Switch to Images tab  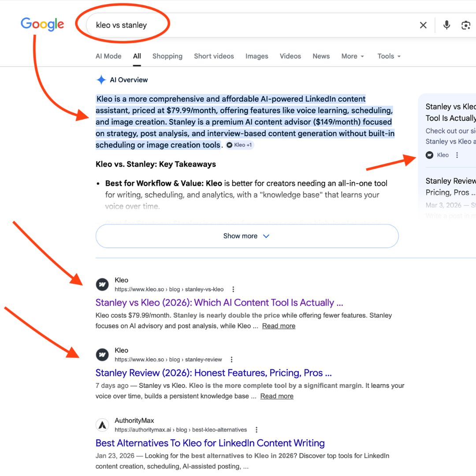pyautogui.click(x=257, y=56)
